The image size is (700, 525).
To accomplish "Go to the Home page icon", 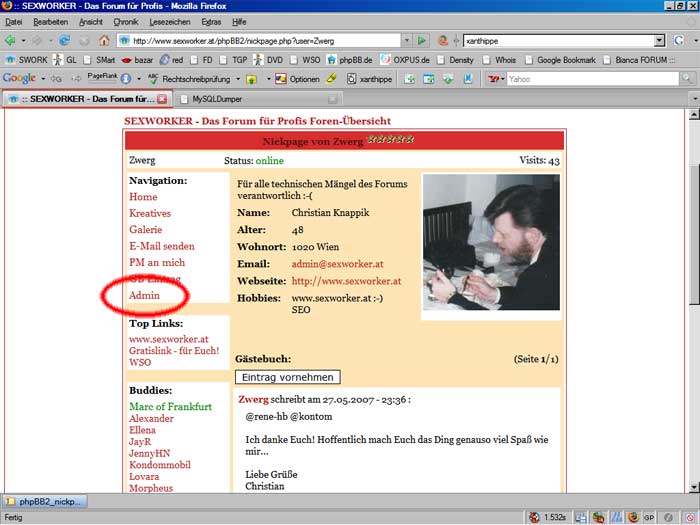I will (x=104, y=41).
